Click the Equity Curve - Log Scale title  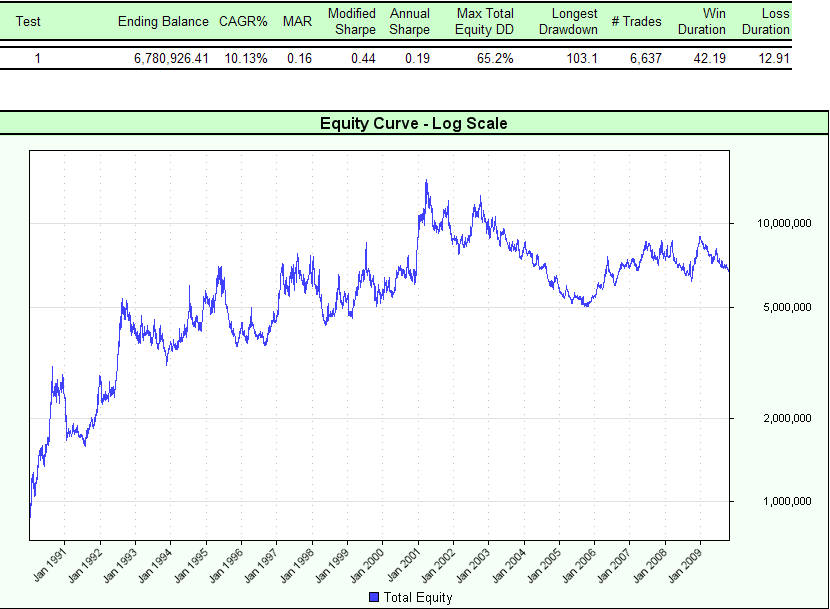(x=414, y=124)
